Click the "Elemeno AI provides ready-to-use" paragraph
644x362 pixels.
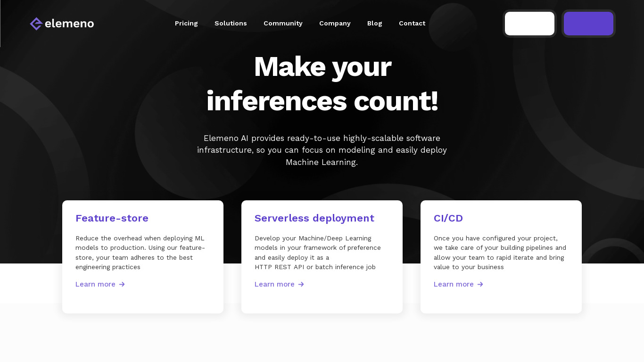(x=322, y=150)
